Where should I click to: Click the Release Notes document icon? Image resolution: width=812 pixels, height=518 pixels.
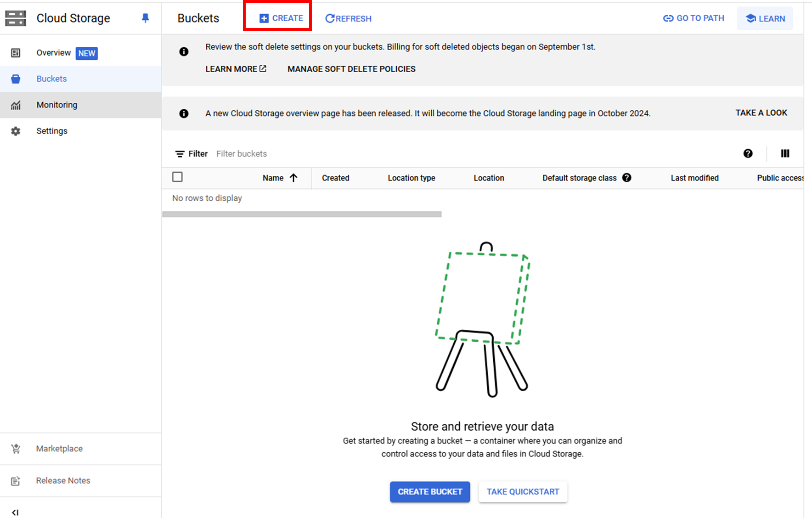(16, 481)
